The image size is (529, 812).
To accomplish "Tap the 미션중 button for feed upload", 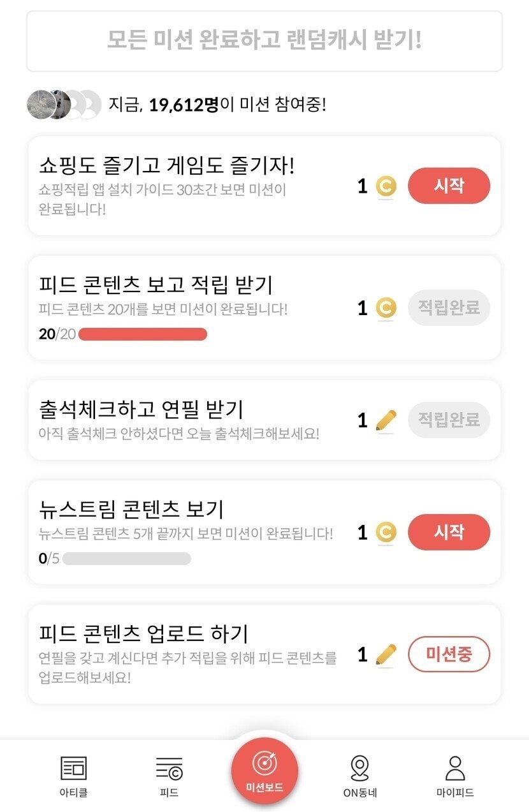I will (449, 654).
